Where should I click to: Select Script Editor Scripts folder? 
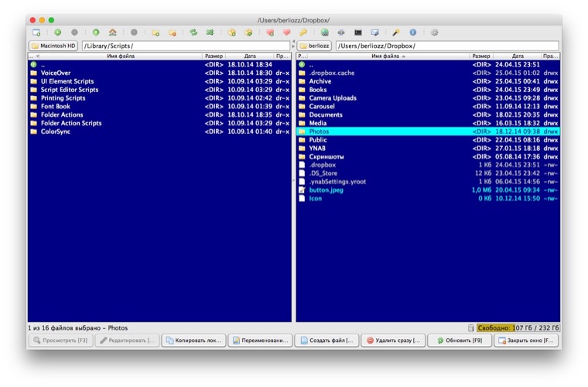159,90
